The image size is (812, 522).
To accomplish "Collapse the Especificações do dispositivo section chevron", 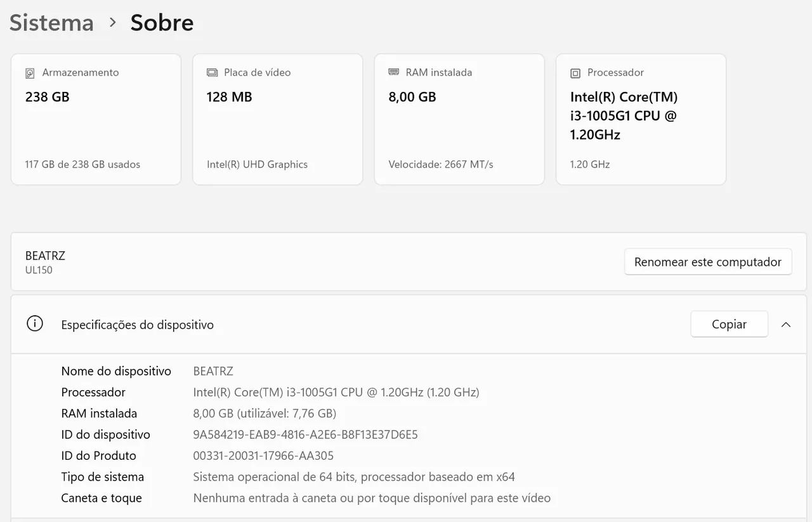I will (786, 324).
